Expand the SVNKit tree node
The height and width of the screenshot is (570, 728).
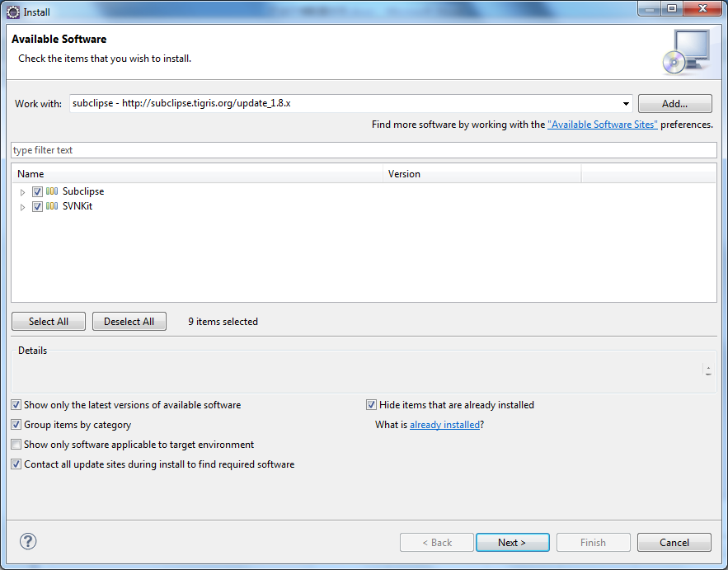click(22, 207)
